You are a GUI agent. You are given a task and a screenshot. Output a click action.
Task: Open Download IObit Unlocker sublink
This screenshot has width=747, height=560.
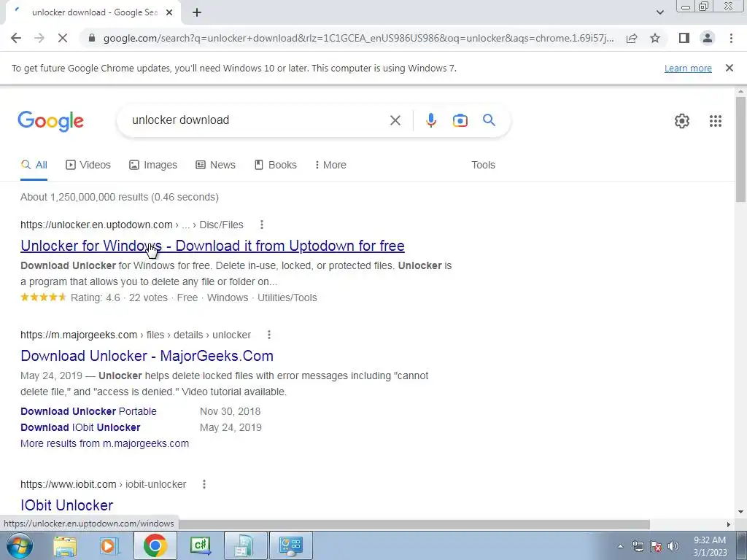click(80, 427)
